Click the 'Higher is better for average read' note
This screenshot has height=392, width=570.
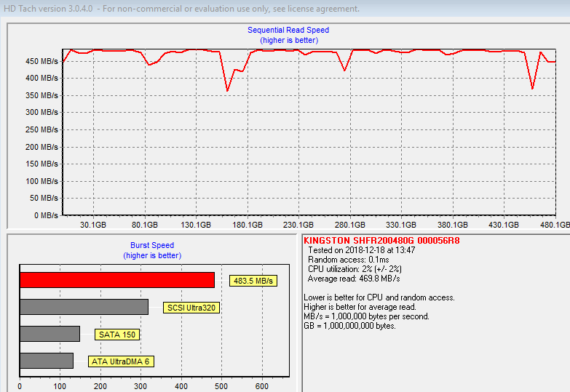point(360,307)
